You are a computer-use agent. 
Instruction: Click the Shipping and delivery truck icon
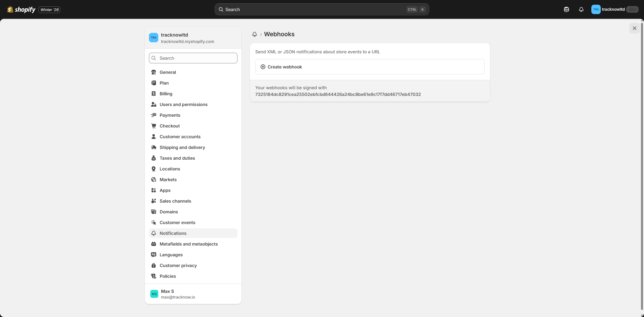(154, 147)
